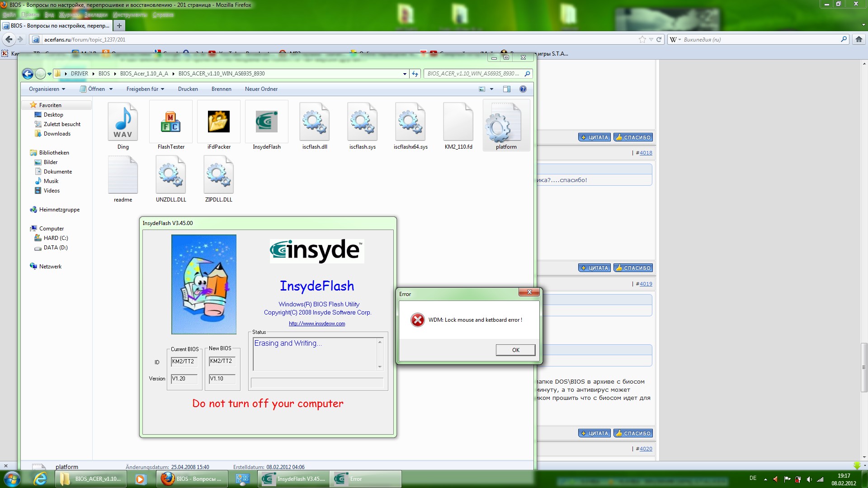Open Wikipedia search engine dropdown in Firefox
868x488 pixels.
(x=675, y=39)
